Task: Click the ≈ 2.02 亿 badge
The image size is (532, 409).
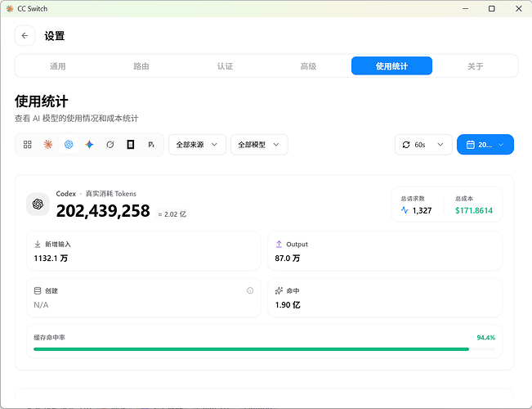Action: point(172,214)
